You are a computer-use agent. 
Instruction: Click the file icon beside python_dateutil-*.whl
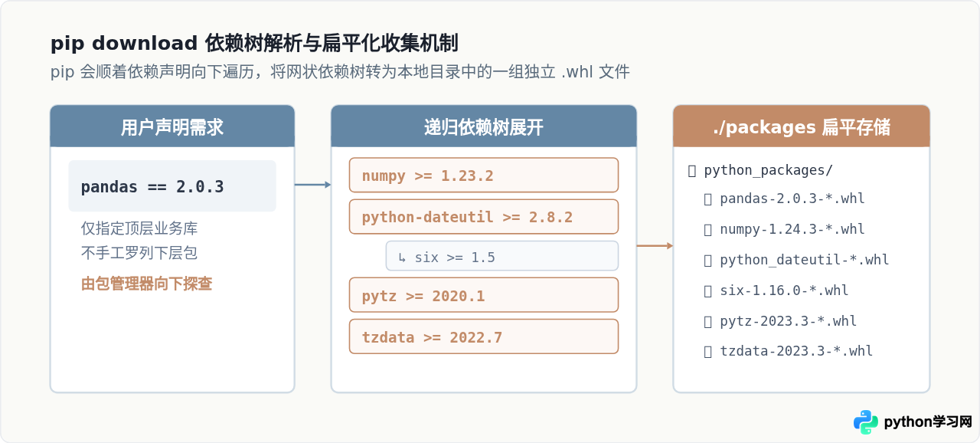(708, 260)
